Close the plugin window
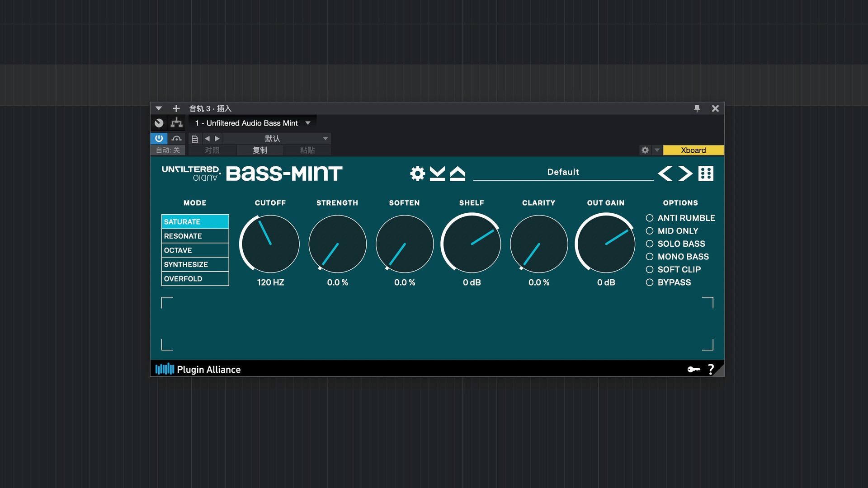868x488 pixels. (715, 108)
